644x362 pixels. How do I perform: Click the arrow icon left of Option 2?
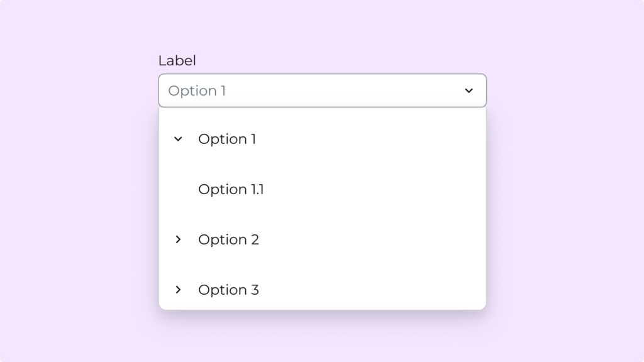pyautogui.click(x=178, y=239)
